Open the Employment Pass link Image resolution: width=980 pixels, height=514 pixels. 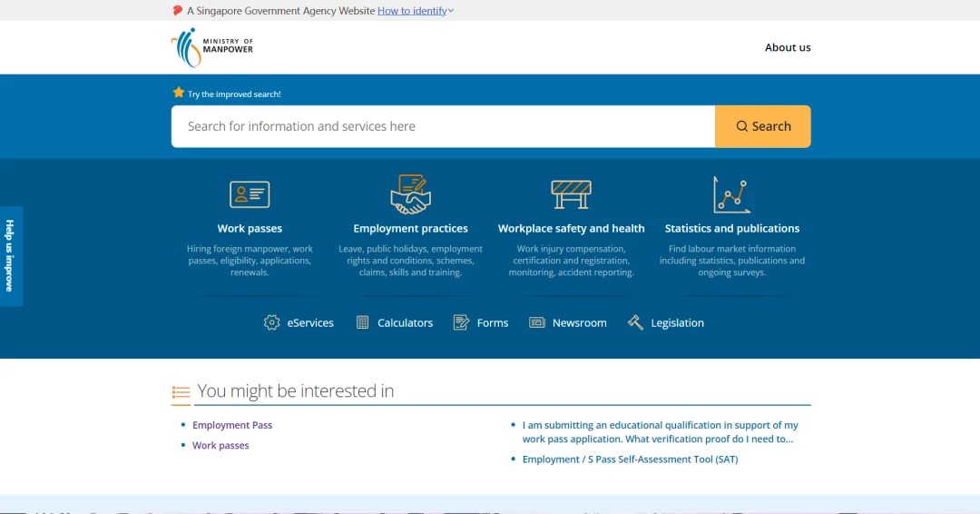pos(232,425)
